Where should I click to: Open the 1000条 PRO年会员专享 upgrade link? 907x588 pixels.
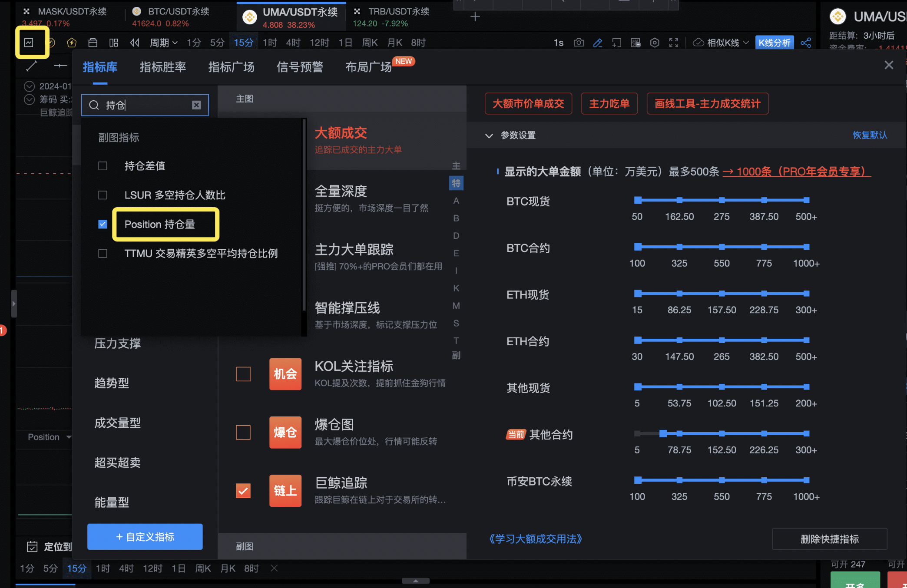tap(797, 172)
